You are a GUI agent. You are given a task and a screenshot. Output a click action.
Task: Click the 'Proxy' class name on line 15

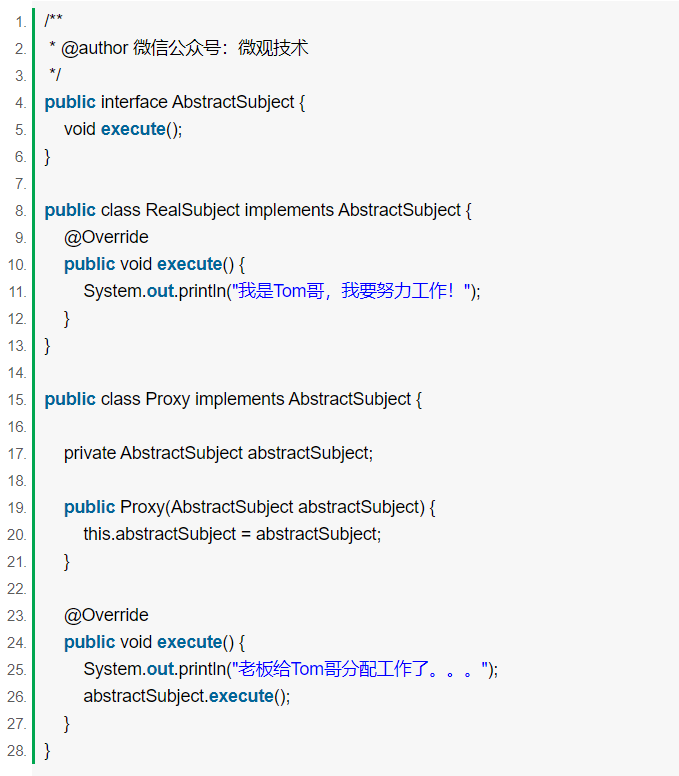coord(168,399)
